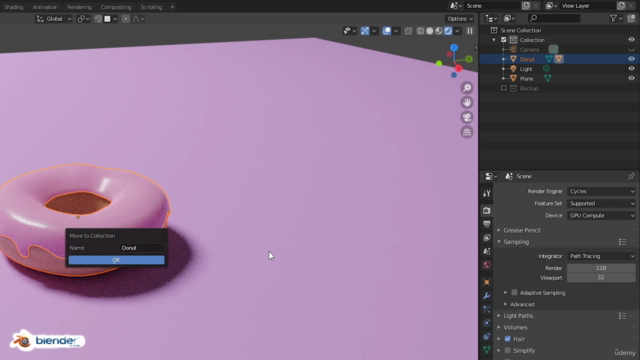Open the Integrator Path Tracing dropdown
This screenshot has width=640, height=360.
602,256
